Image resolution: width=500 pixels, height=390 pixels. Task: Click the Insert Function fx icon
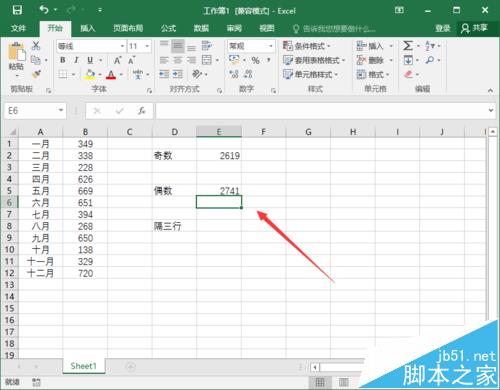141,111
